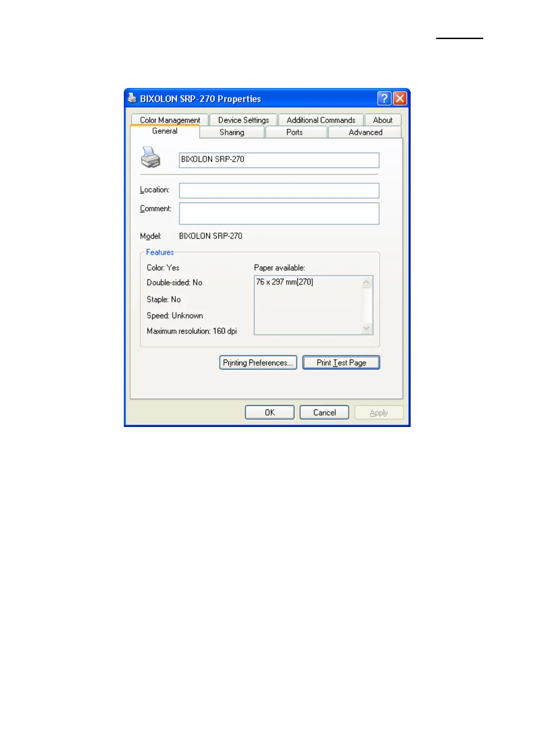
Task: Switch to the Sharing tab
Action: click(232, 132)
